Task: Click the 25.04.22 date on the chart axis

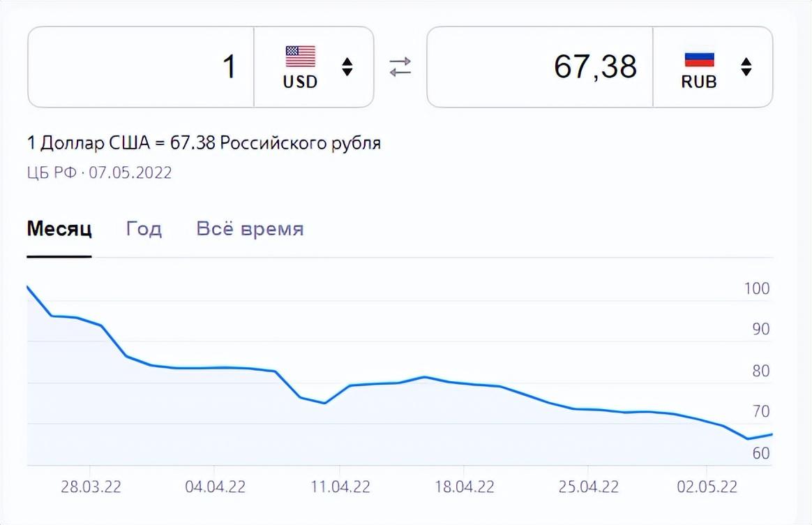Action: click(587, 487)
